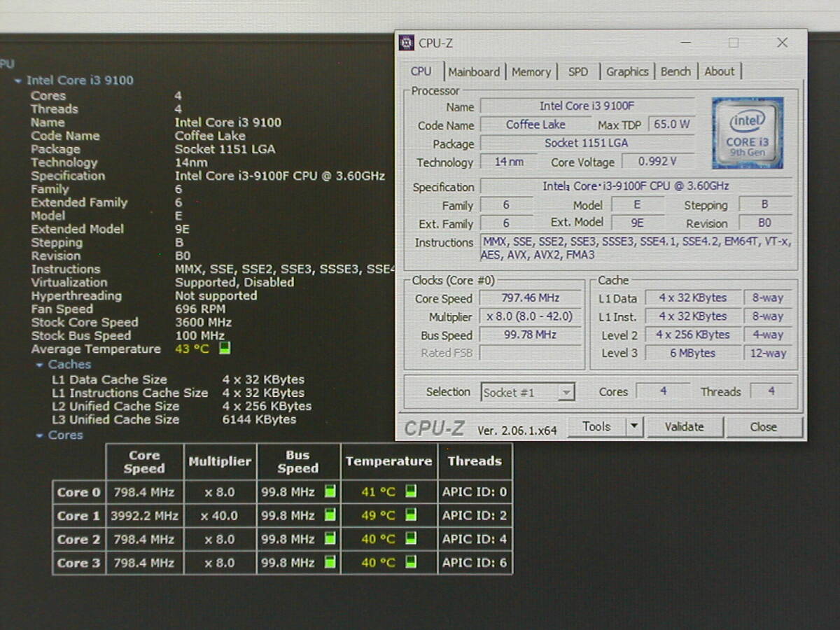Click the CPU-Z Name field Intel Core i3 9100F
Viewport: 840px width, 630px height.
tap(587, 106)
